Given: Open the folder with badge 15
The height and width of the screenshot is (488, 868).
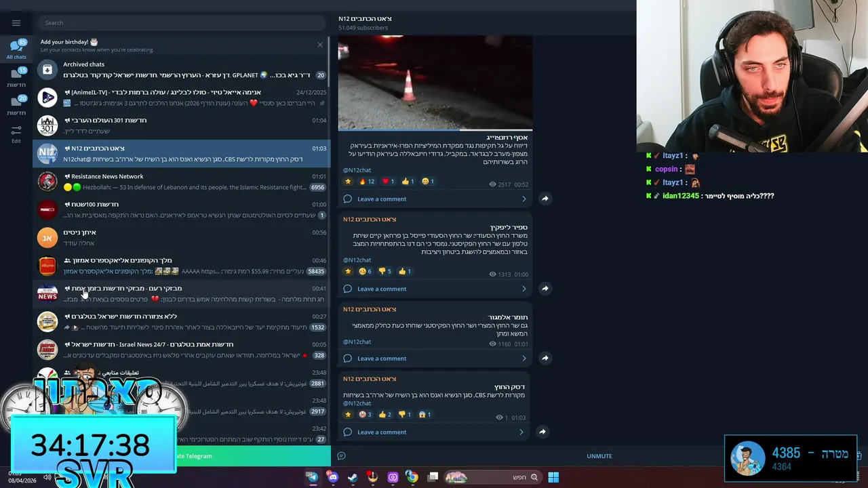Looking at the screenshot, I should point(16,77).
